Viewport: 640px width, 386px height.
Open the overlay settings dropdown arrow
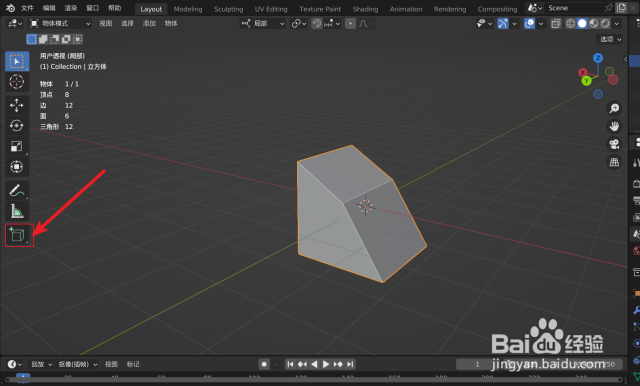[x=541, y=24]
